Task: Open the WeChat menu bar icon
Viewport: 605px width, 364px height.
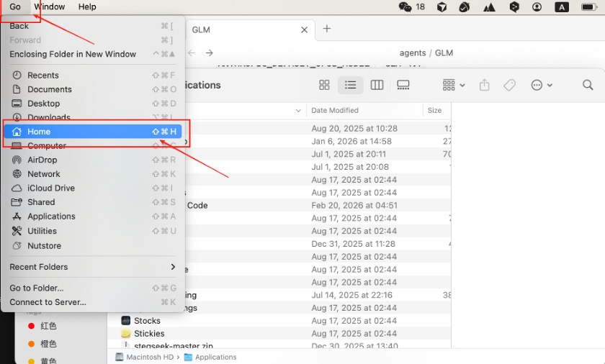Action: (x=405, y=6)
